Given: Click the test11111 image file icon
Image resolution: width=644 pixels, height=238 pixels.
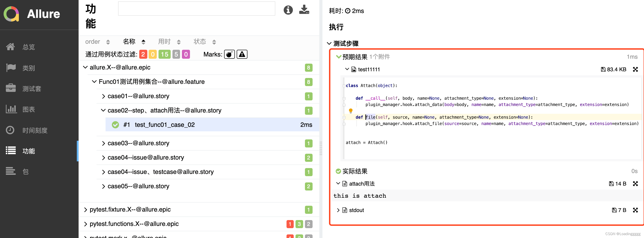Looking at the screenshot, I should pyautogui.click(x=353, y=69).
